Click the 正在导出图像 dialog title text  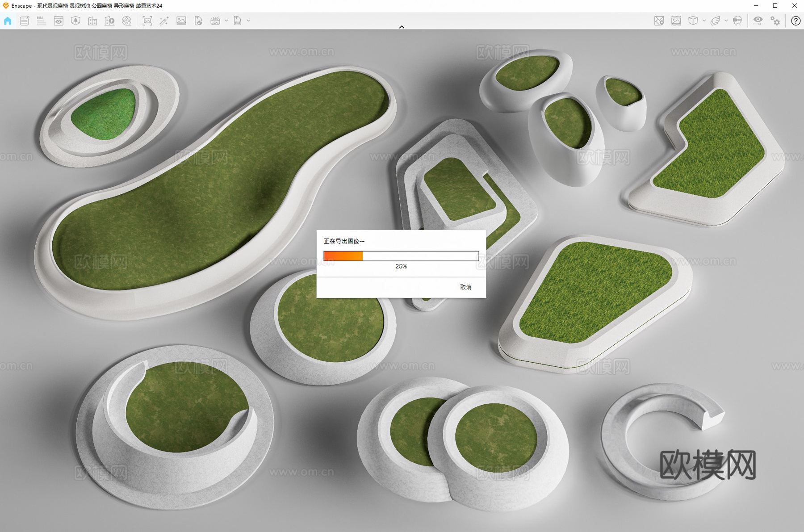[344, 241]
